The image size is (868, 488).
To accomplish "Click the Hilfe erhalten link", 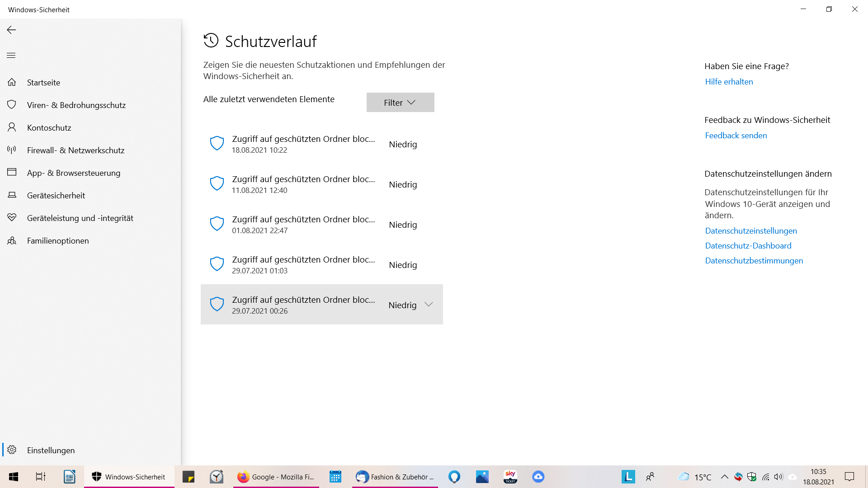I will 729,82.
